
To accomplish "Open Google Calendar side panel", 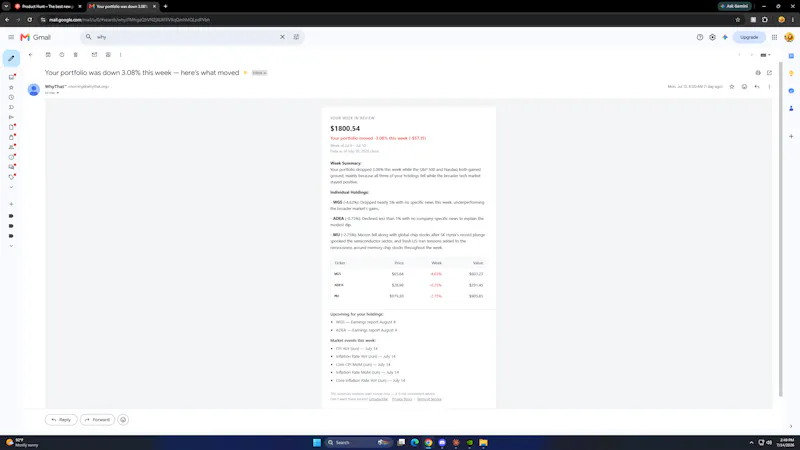I will (x=791, y=56).
